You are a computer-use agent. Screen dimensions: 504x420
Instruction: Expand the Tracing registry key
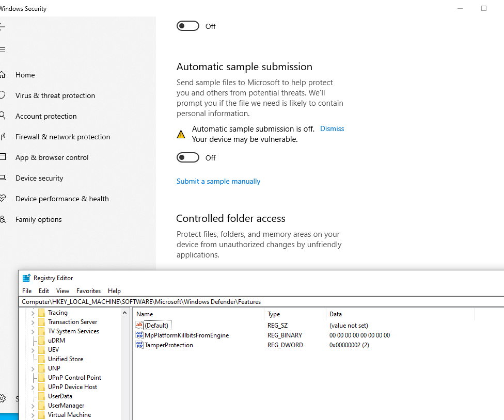33,313
